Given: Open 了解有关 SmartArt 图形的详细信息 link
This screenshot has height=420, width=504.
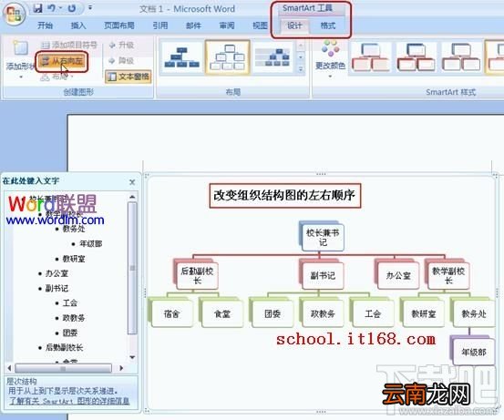Looking at the screenshot, I should pyautogui.click(x=69, y=401).
